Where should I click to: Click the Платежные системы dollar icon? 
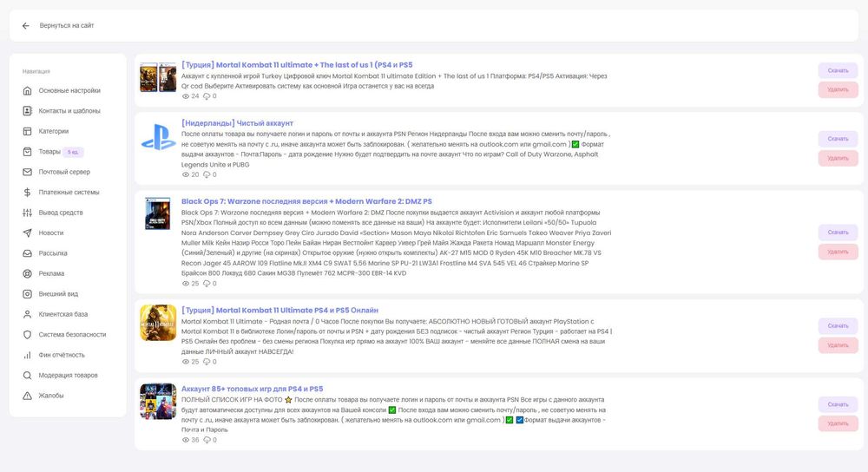point(27,192)
